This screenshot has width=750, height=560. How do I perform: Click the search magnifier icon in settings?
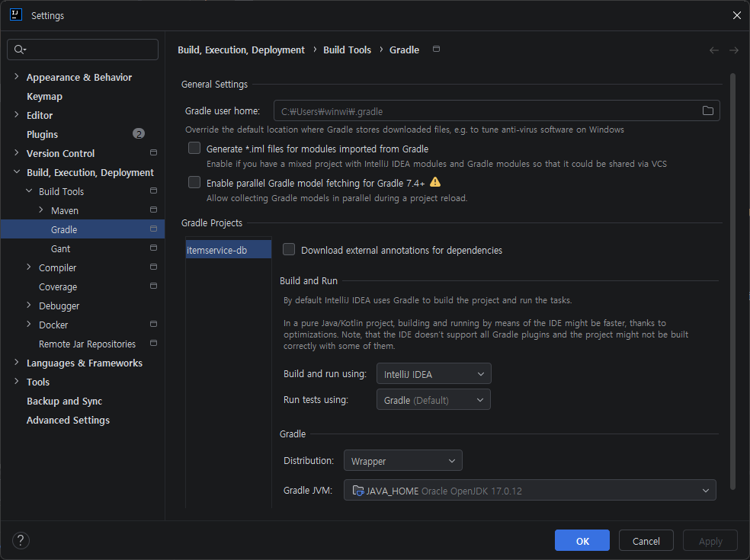click(x=20, y=50)
